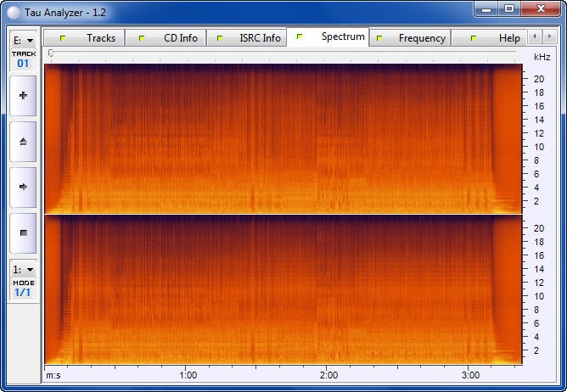Open the E: drive selection dropdown

pos(23,40)
